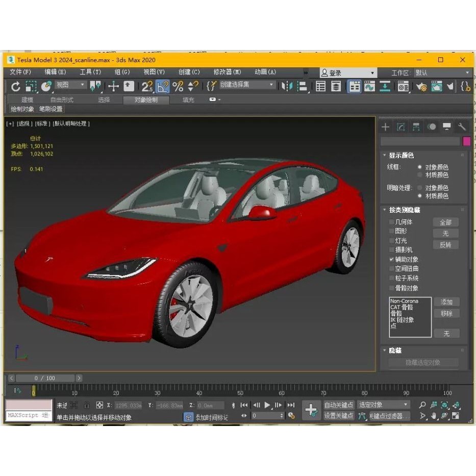Switch to the Motion panel icon
This screenshot has width=476, height=476.
(x=432, y=127)
